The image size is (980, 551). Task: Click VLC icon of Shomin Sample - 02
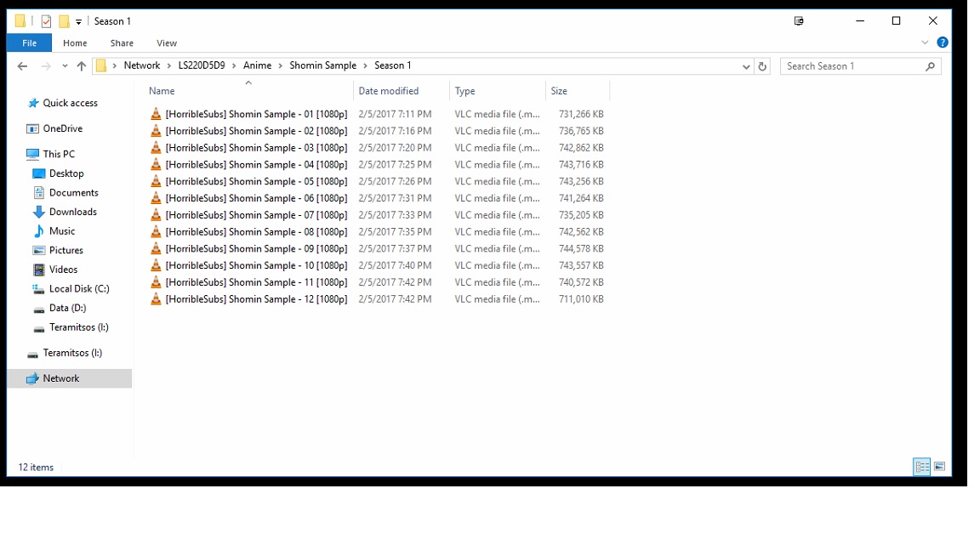156,131
